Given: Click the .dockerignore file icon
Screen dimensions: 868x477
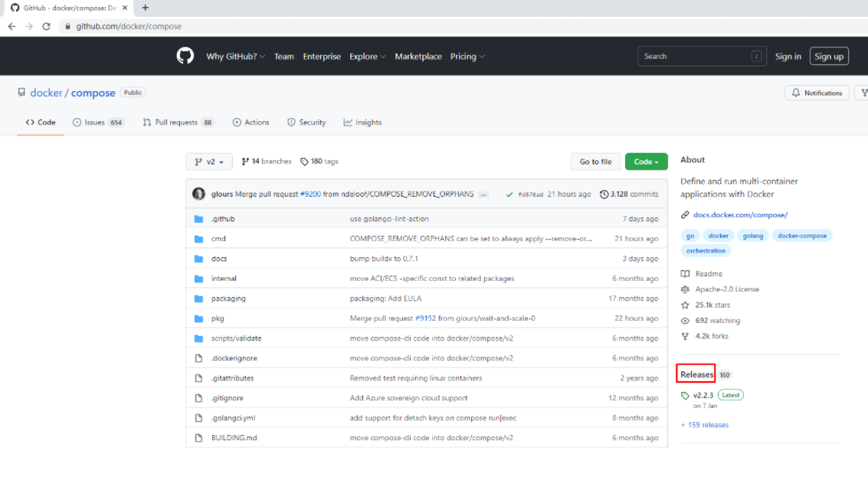Looking at the screenshot, I should [198, 358].
